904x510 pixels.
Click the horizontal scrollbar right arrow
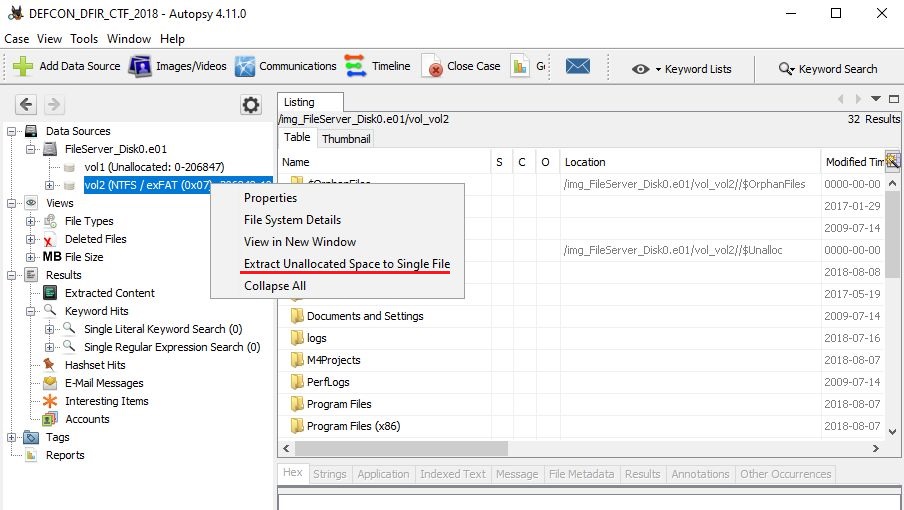coord(876,448)
